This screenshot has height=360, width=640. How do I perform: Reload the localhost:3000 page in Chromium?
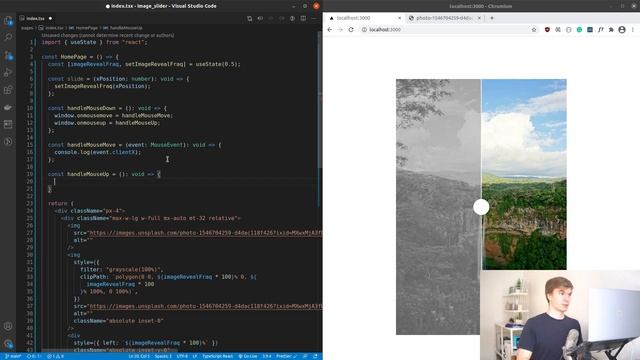351,29
